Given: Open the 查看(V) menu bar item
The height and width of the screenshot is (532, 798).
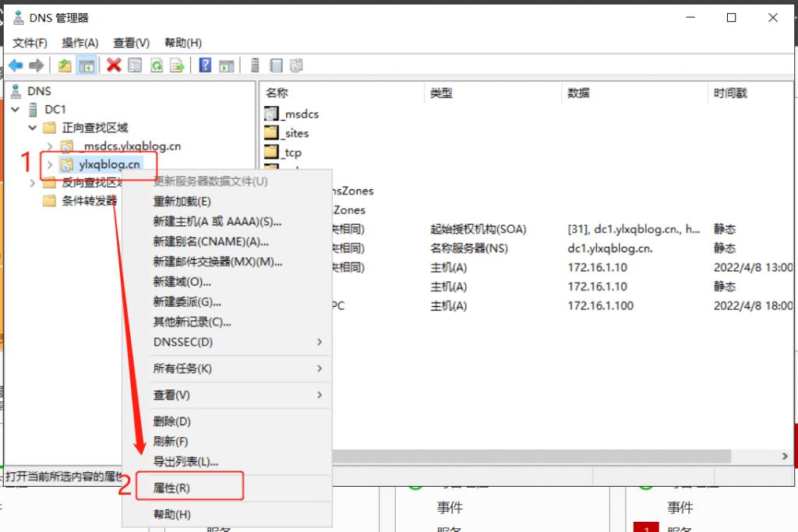Looking at the screenshot, I should [x=130, y=43].
